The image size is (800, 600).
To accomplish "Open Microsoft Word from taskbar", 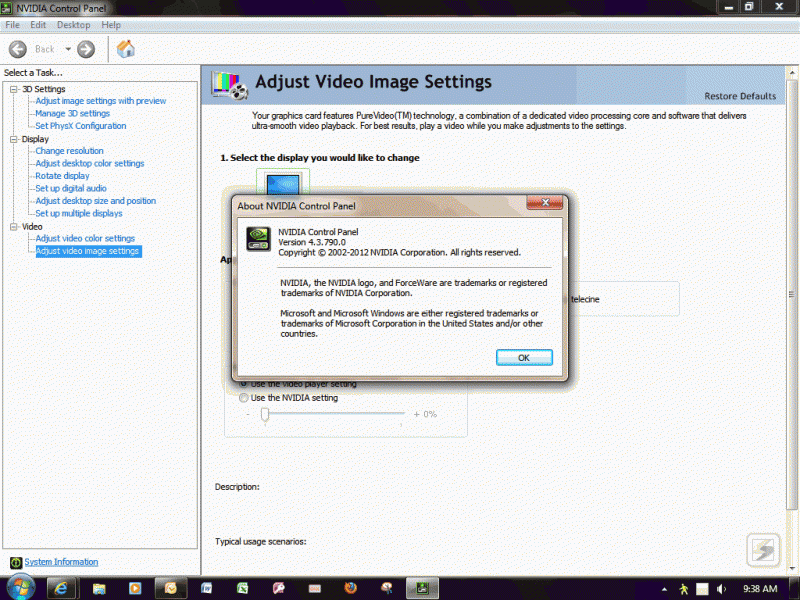I will pyautogui.click(x=207, y=588).
